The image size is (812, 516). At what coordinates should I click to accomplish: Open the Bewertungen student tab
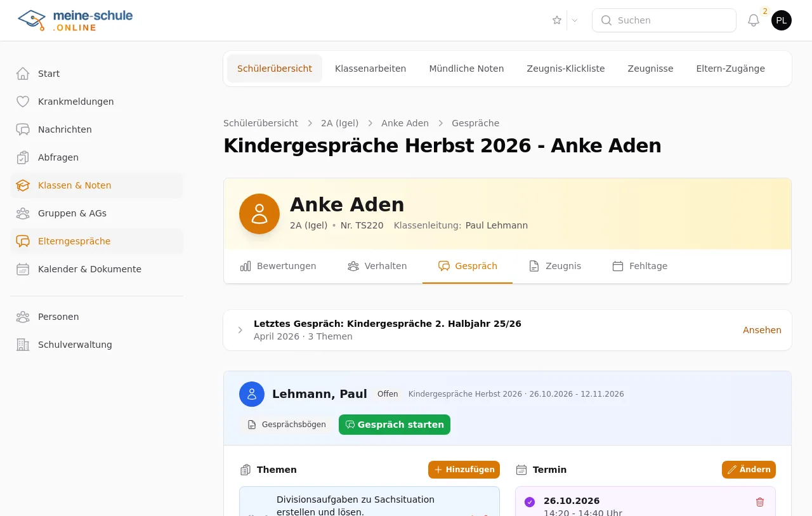click(x=278, y=266)
